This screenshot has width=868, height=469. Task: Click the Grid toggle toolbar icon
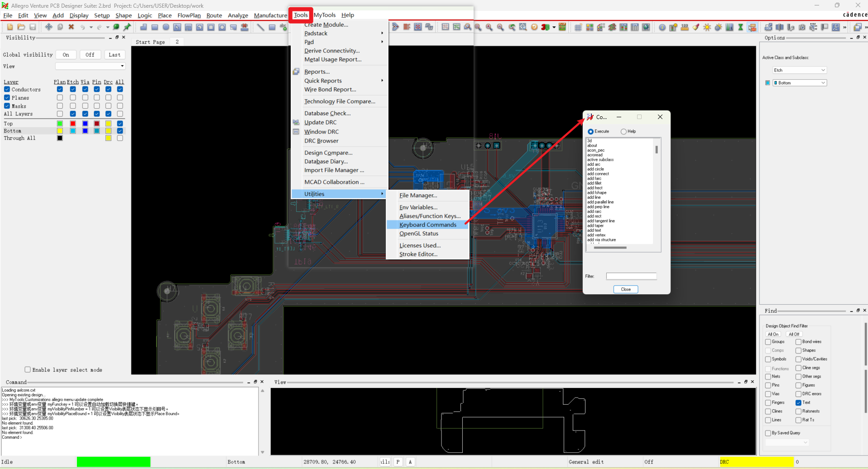point(578,27)
